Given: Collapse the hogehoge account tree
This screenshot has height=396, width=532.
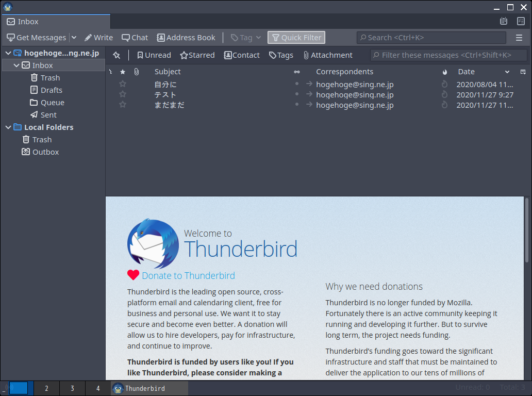Looking at the screenshot, I should coord(8,53).
